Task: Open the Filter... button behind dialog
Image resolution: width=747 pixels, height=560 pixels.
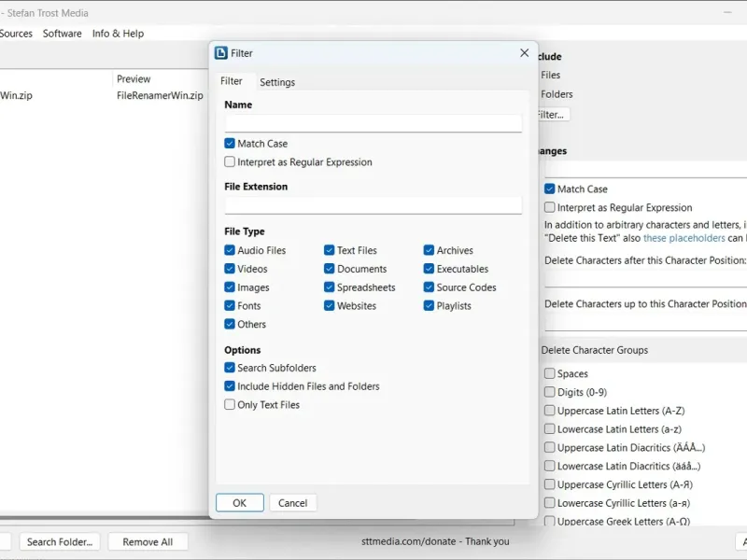Action: coord(553,115)
